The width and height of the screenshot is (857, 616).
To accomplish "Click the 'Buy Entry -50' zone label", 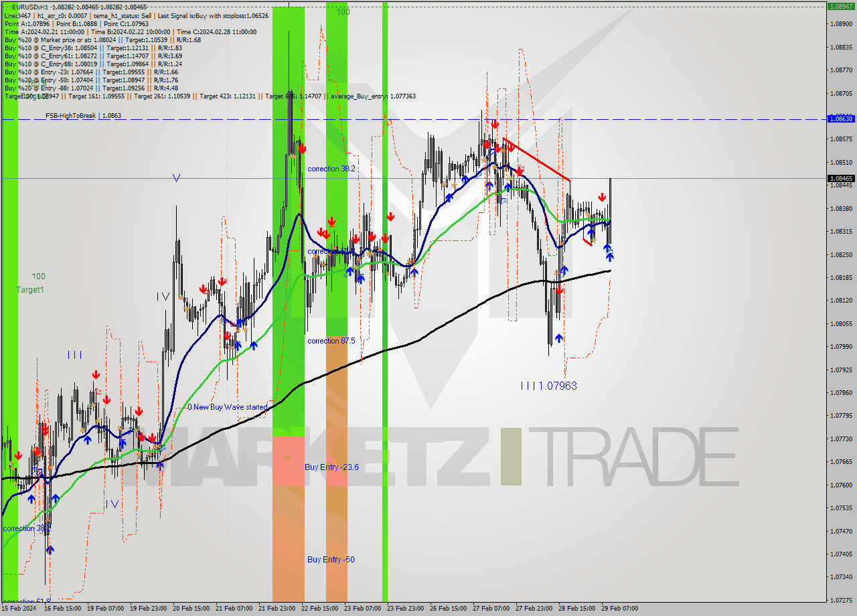I will pos(331,559).
